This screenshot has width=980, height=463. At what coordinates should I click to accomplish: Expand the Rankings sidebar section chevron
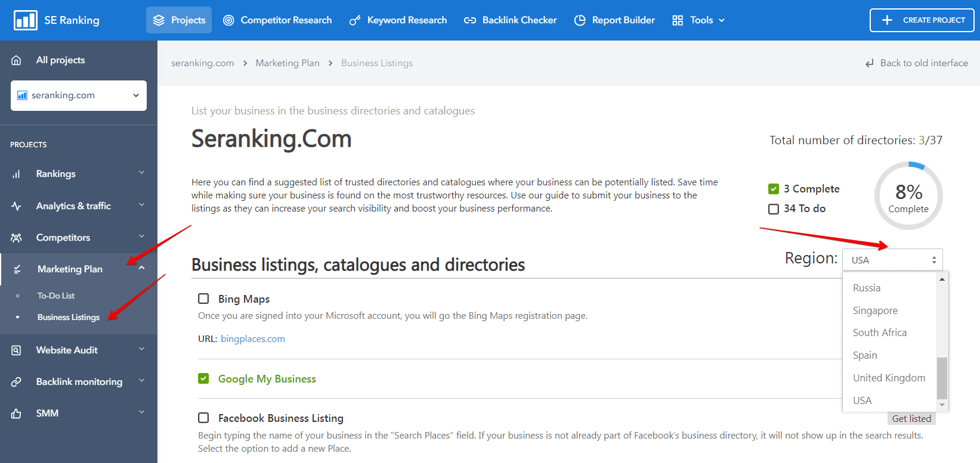point(142,173)
